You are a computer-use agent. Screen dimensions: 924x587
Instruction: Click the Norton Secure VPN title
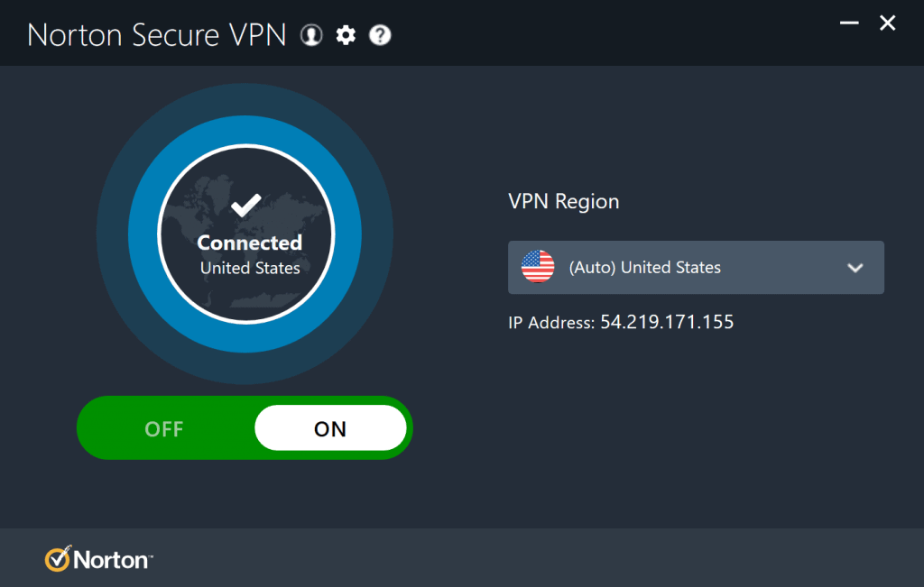[x=156, y=35]
